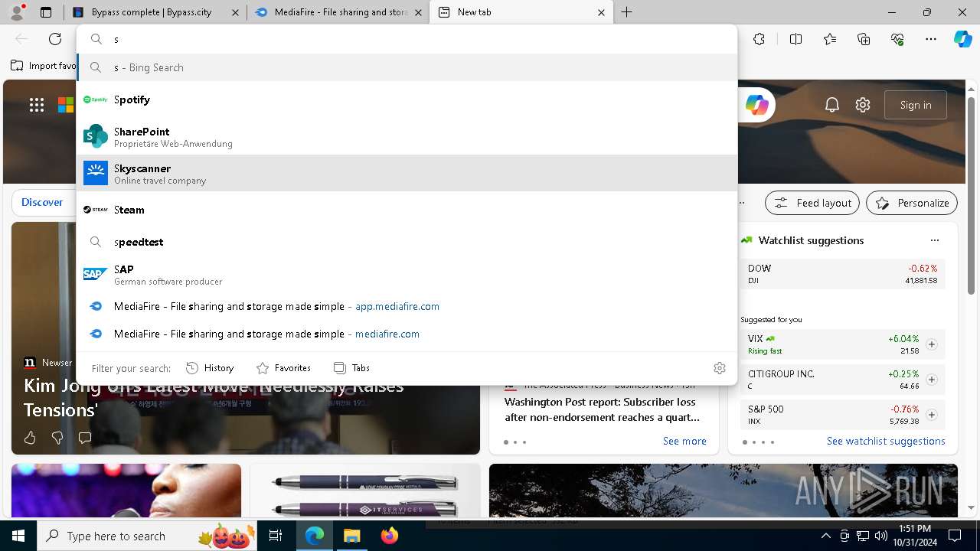Image resolution: width=980 pixels, height=551 pixels.
Task: Click Import favorites bookmark
Action: pyautogui.click(x=44, y=66)
